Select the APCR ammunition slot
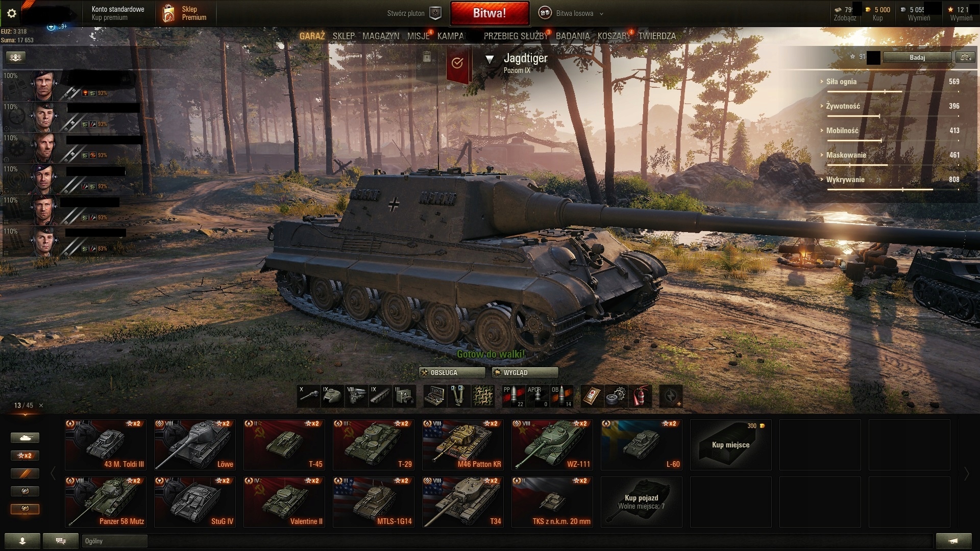The image size is (980, 551). tap(537, 396)
